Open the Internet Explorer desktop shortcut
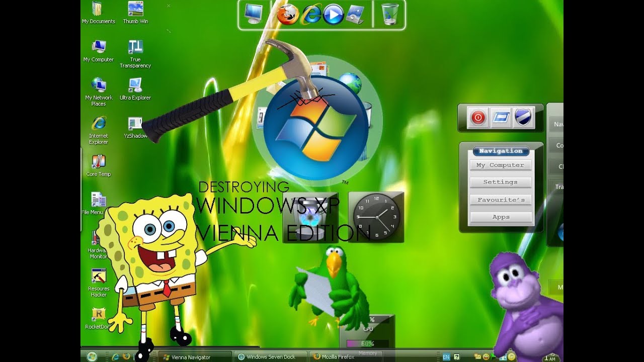Screen dimensions: 644x362 99,130
